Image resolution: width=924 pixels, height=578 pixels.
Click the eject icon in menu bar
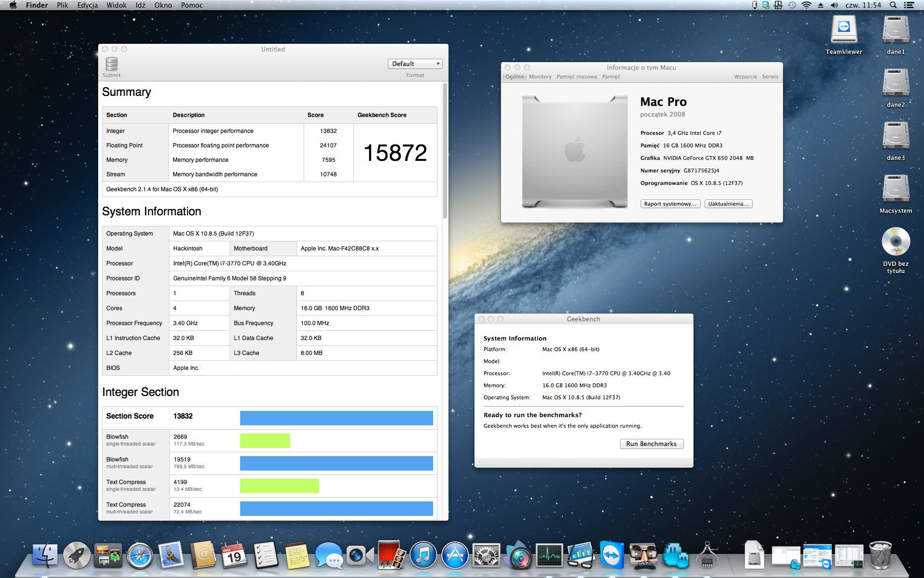(x=821, y=5)
